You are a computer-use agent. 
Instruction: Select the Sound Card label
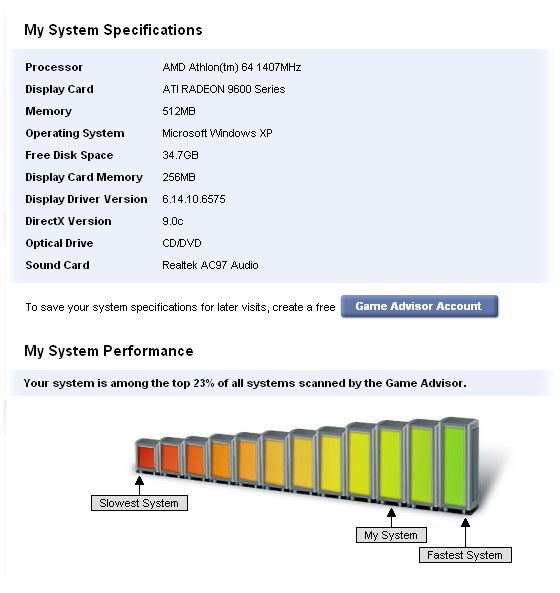pyautogui.click(x=57, y=265)
